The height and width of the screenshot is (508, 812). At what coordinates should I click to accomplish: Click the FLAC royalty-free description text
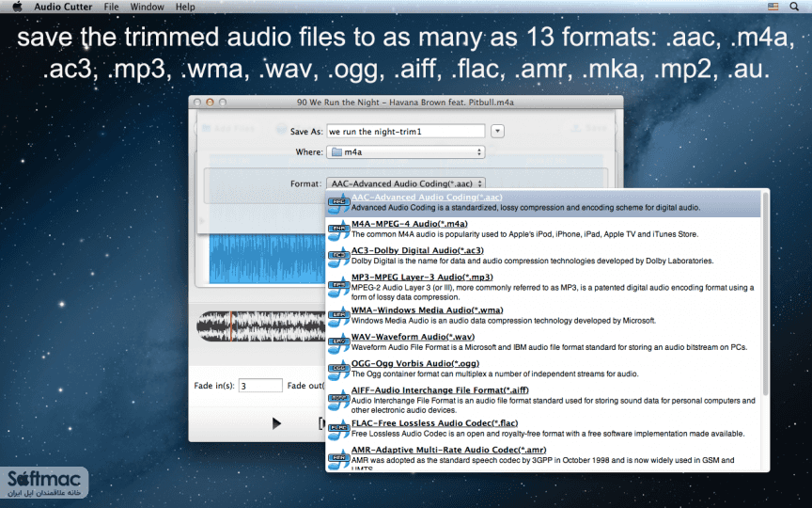click(x=548, y=434)
